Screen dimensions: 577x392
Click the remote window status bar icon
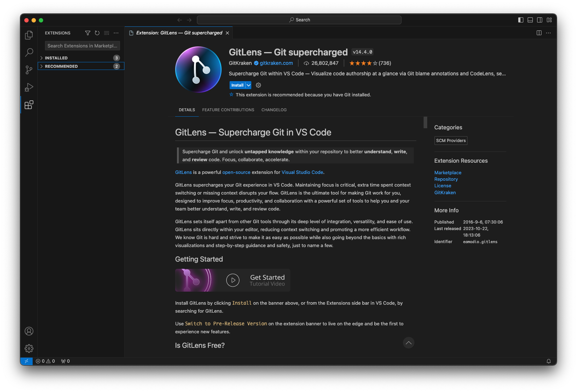pyautogui.click(x=26, y=361)
